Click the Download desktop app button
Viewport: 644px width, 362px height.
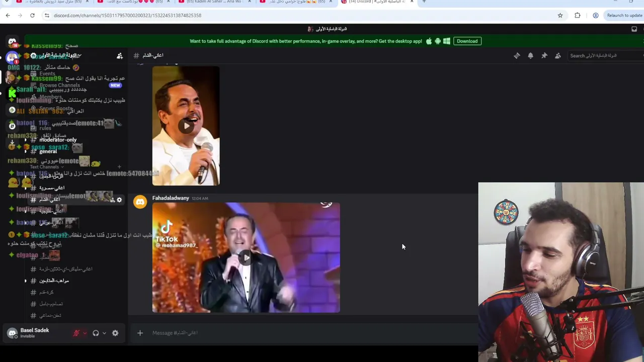[x=467, y=41]
